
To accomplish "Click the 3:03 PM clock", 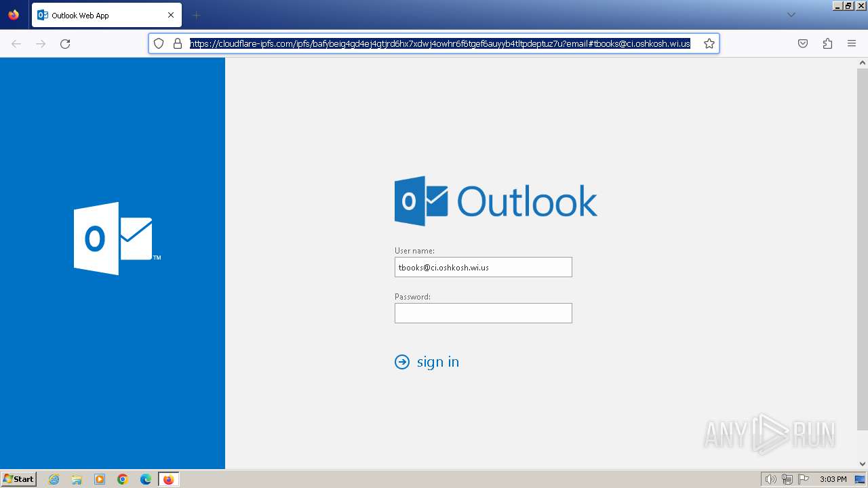I will [833, 479].
